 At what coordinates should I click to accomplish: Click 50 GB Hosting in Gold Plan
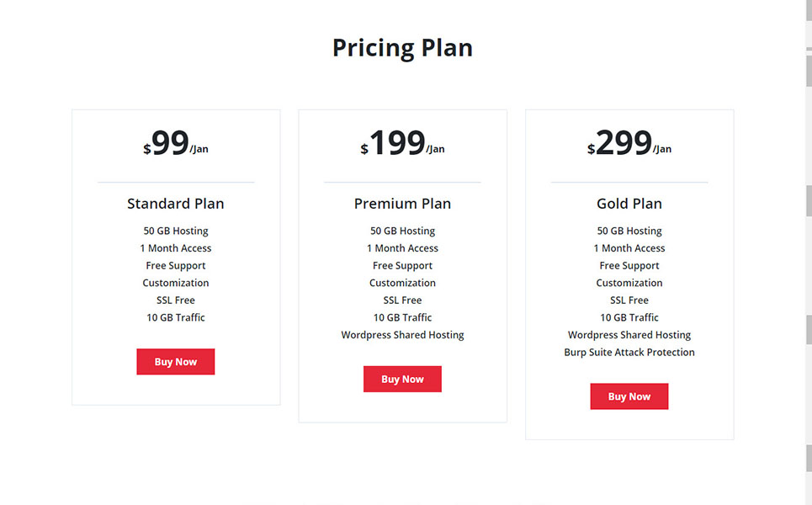(x=629, y=231)
